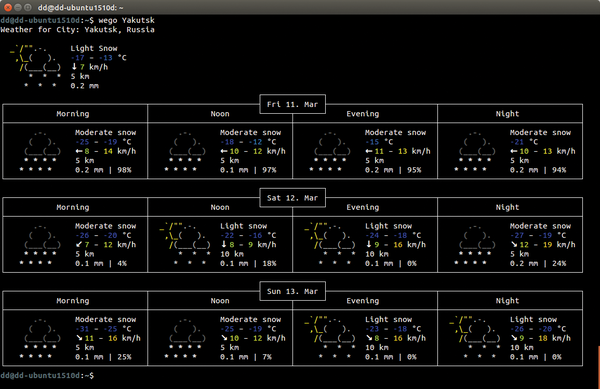Click precipitation '0.1 mm | 25%'
The width and height of the screenshot is (600, 389).
click(103, 357)
